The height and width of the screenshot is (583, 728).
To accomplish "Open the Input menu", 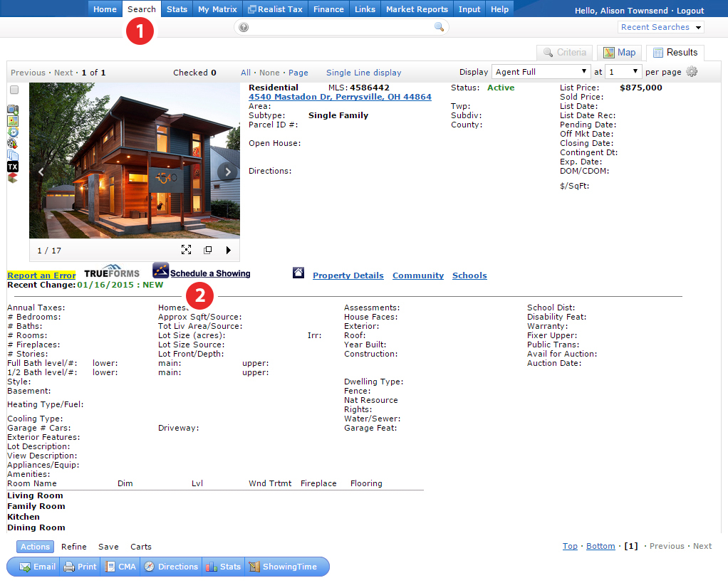I will click(469, 9).
